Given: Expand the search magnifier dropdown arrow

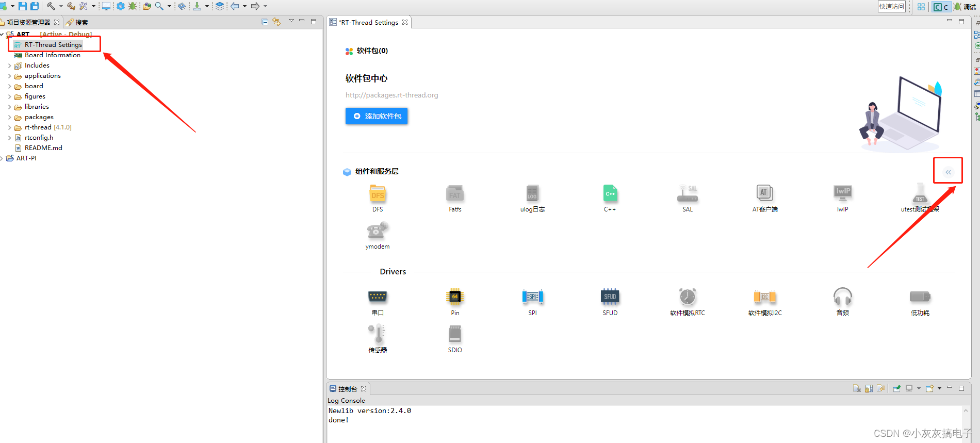Looking at the screenshot, I should click(169, 6).
